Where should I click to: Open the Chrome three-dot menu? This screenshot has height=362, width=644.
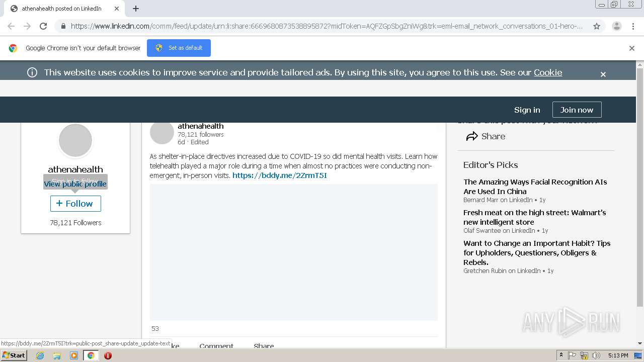pyautogui.click(x=633, y=26)
